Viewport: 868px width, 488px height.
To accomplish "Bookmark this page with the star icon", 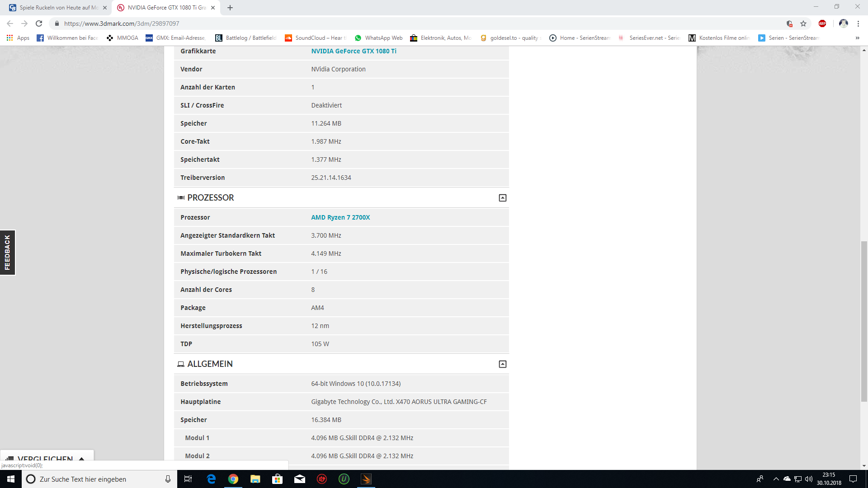I will coord(803,23).
